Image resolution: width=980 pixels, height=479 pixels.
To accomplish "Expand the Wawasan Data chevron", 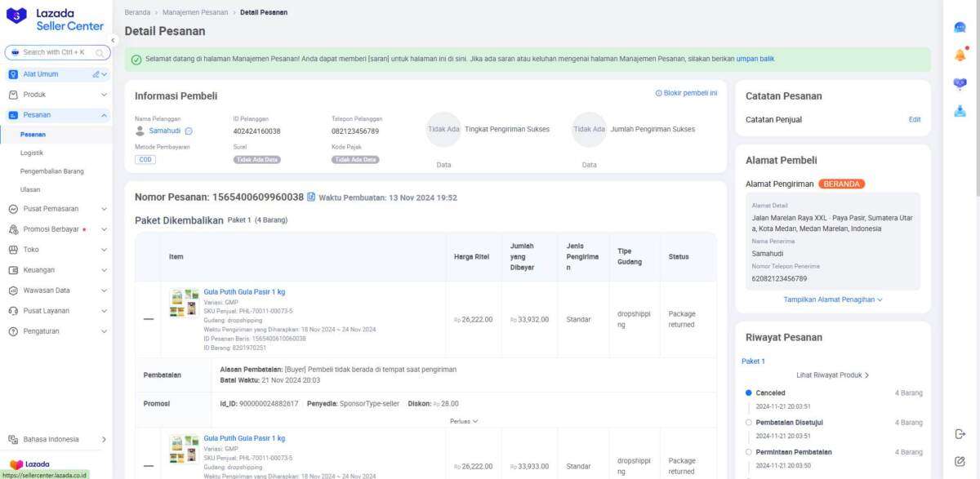I will [x=104, y=291].
